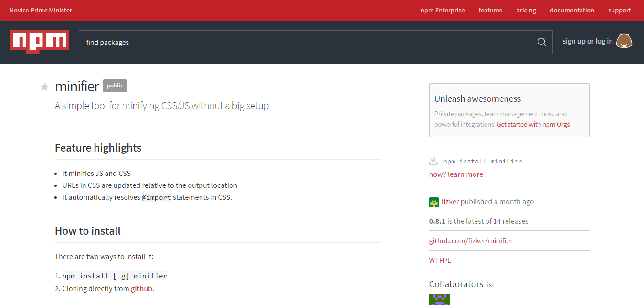This screenshot has height=305, width=644.
Task: Open the Collaborators list link
Action: click(x=490, y=285)
